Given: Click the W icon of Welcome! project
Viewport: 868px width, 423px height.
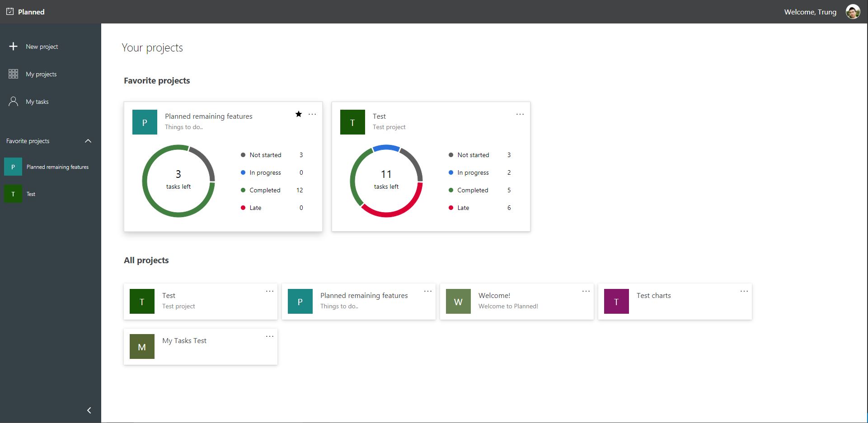Looking at the screenshot, I should coord(458,302).
